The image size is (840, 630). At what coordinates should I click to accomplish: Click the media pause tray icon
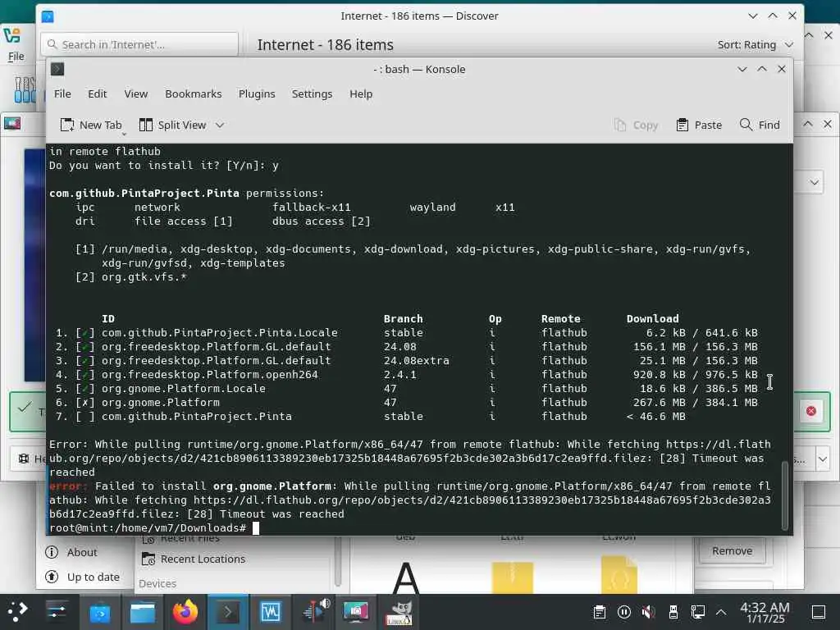click(x=623, y=612)
